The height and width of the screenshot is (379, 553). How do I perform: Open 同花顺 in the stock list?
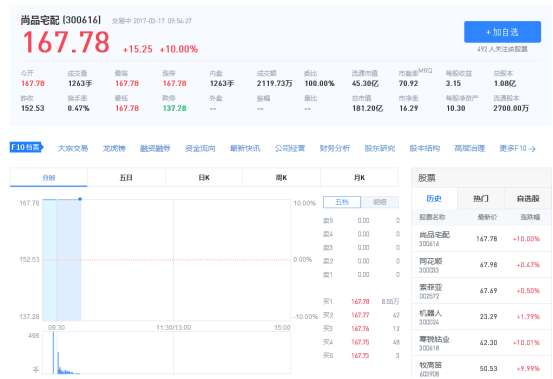tap(482, 265)
